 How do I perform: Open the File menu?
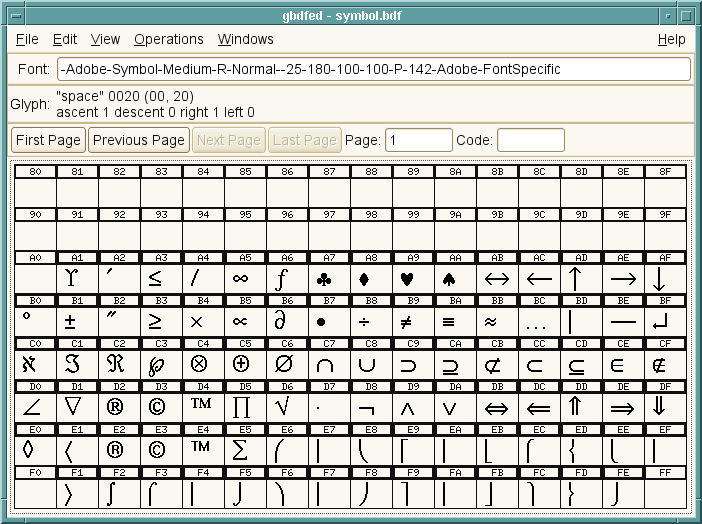27,39
